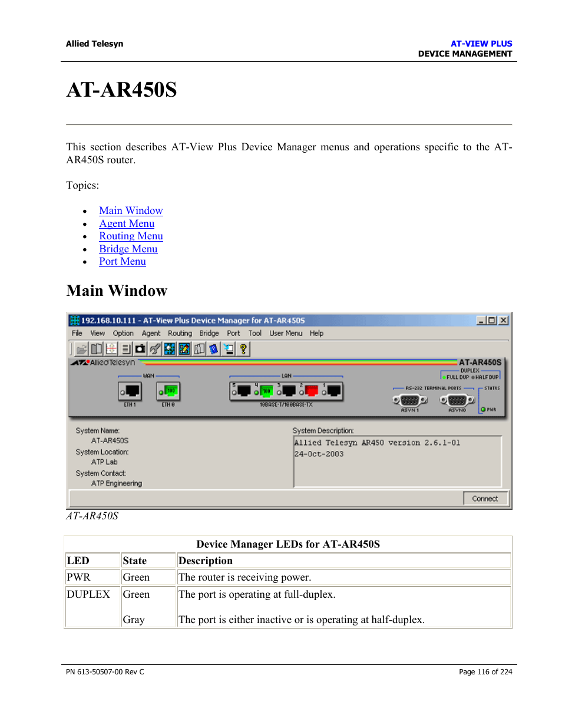Follow the Bridge Menu topic link
The width and height of the screenshot is (562, 728).
[128, 249]
